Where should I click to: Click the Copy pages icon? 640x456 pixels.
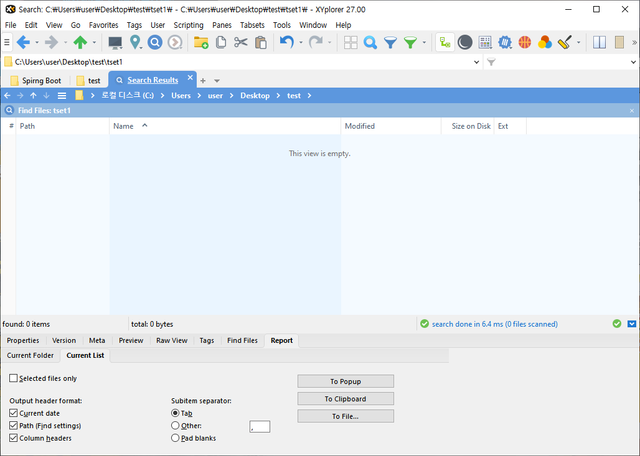coord(221,42)
